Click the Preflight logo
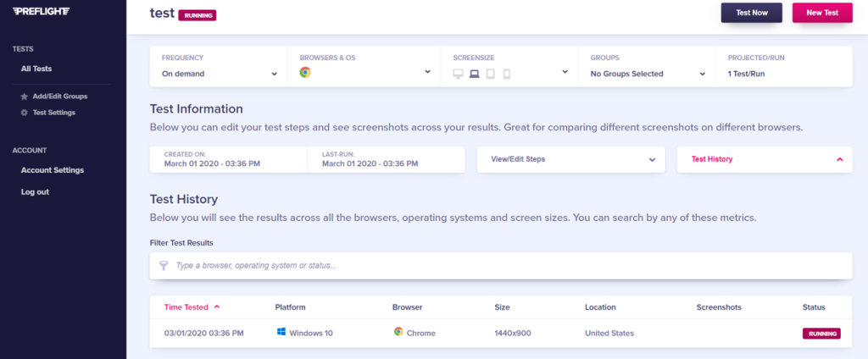Viewport: 868px width, 359px height. [41, 12]
